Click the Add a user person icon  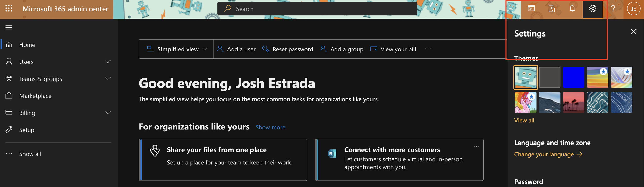[x=221, y=49]
